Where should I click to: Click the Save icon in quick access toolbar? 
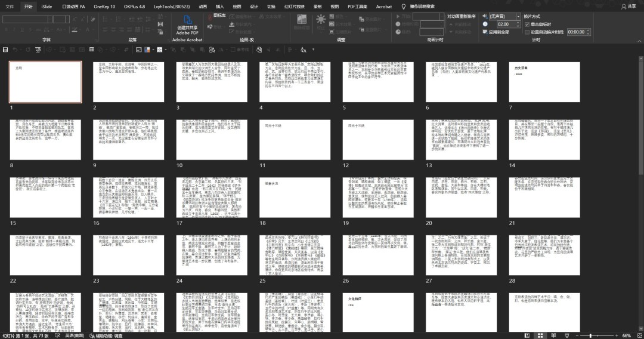tap(5, 50)
